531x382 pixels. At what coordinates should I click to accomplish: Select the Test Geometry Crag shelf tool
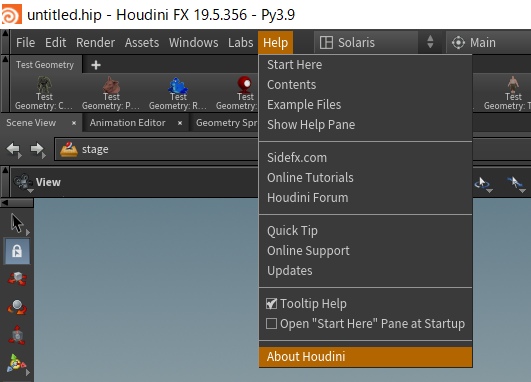tap(44, 93)
